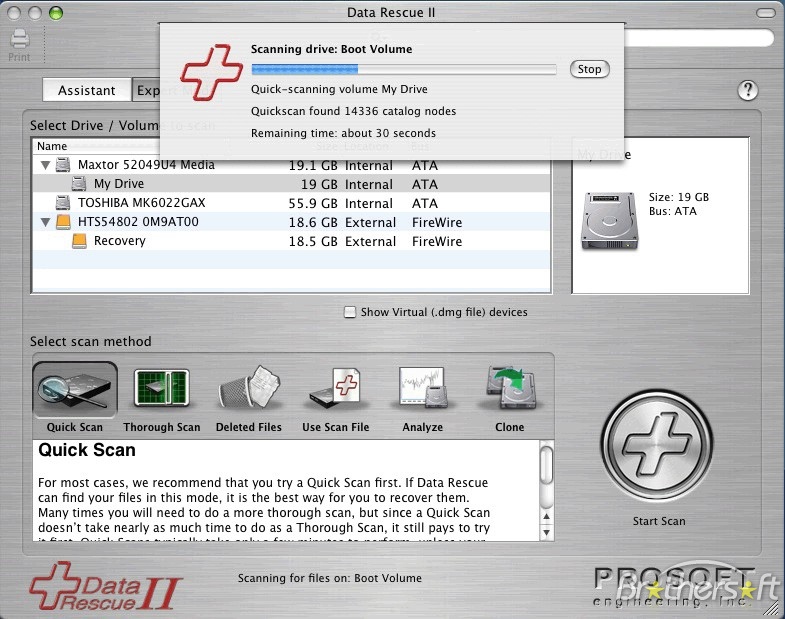Image resolution: width=785 pixels, height=619 pixels.
Task: Click the Start Scan label
Action: coord(659,521)
